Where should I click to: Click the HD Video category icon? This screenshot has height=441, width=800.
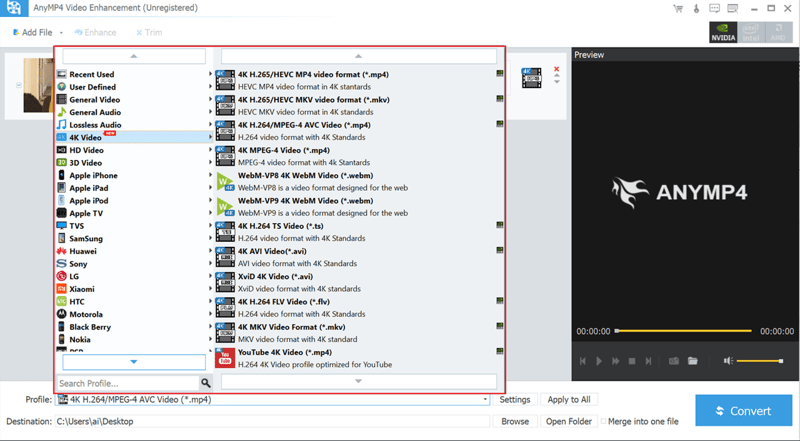click(61, 150)
